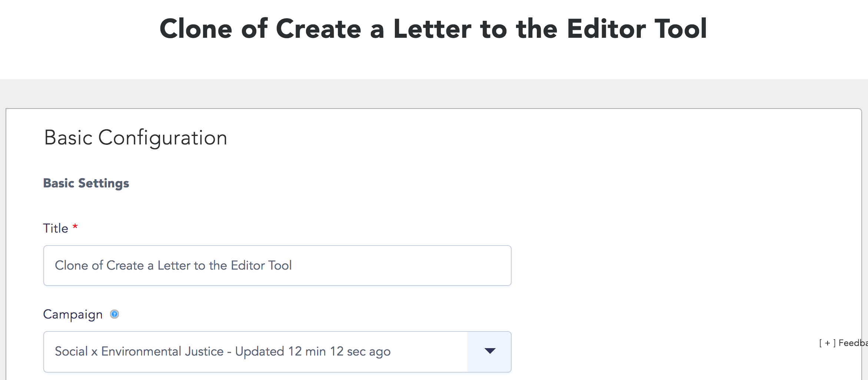Select the Basic Settings subheading

(86, 183)
